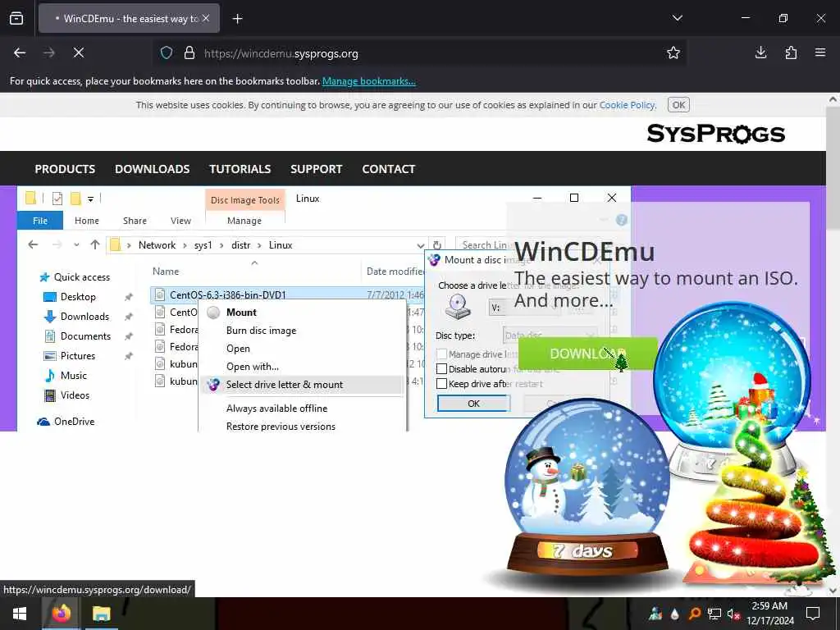Image resolution: width=840 pixels, height=630 pixels.
Task: Open SUPPORT in the site navigation
Action: click(x=316, y=169)
